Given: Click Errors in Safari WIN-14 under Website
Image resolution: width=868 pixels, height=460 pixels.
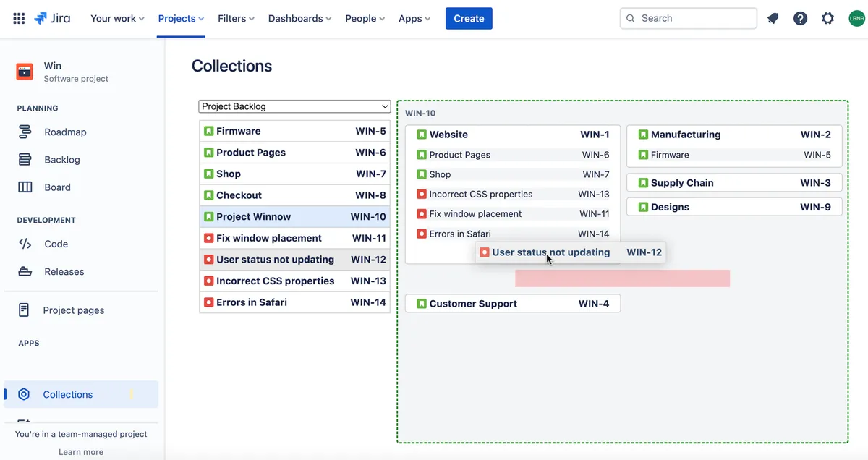Looking at the screenshot, I should (x=513, y=234).
